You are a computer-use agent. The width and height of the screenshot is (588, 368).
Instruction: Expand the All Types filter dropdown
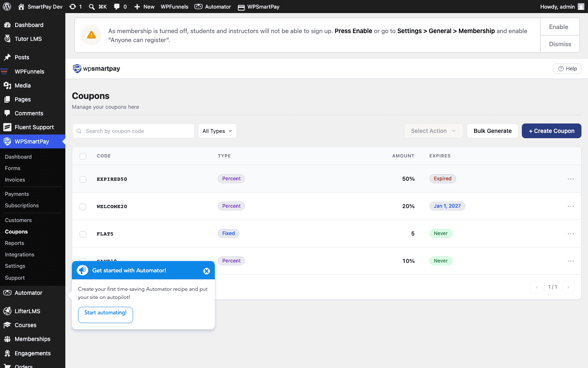[217, 131]
